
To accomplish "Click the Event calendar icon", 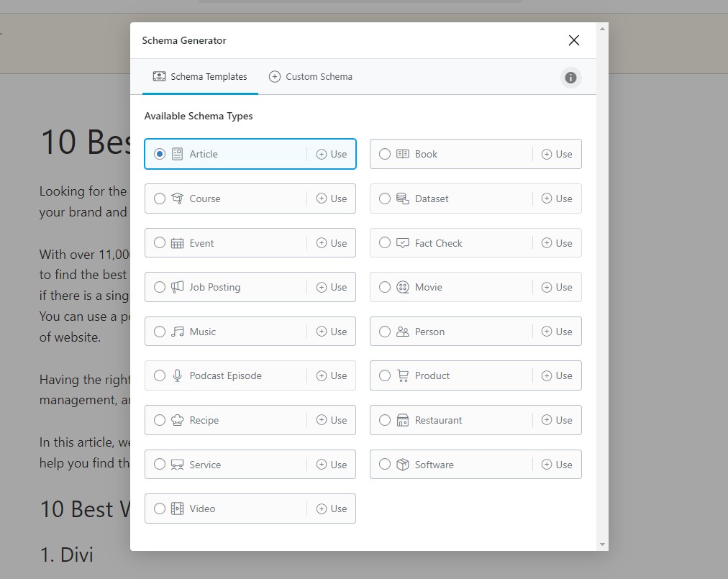I will pyautogui.click(x=178, y=243).
